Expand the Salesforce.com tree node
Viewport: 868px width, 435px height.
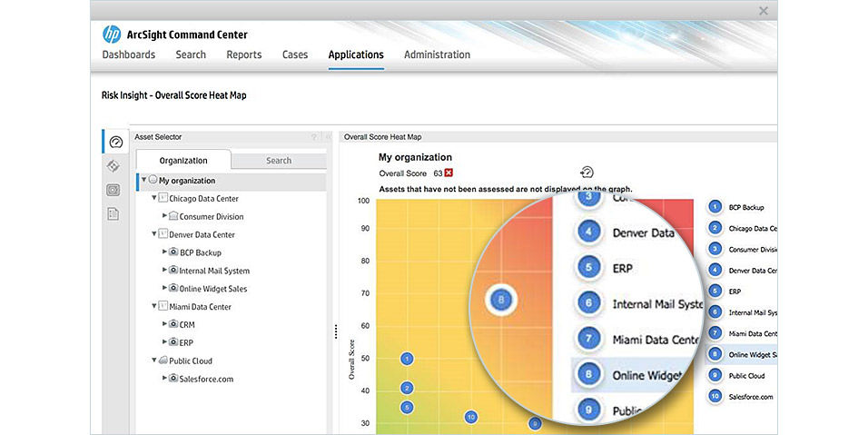pyautogui.click(x=164, y=378)
